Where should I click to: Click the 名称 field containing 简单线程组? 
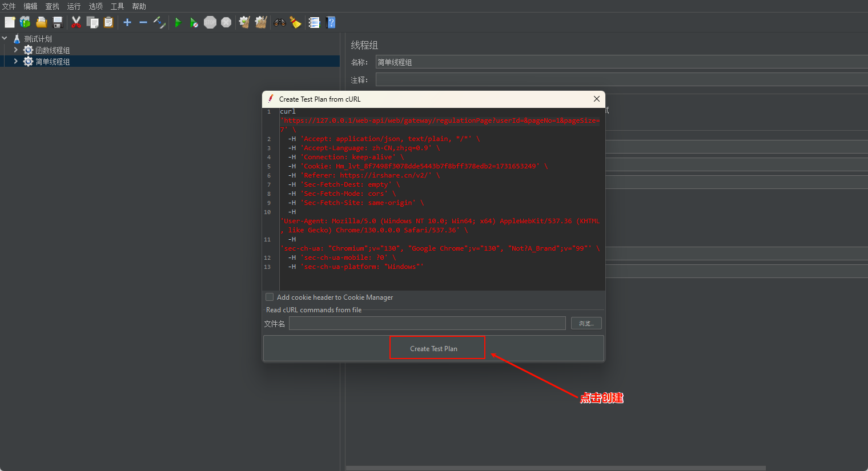click(622, 62)
